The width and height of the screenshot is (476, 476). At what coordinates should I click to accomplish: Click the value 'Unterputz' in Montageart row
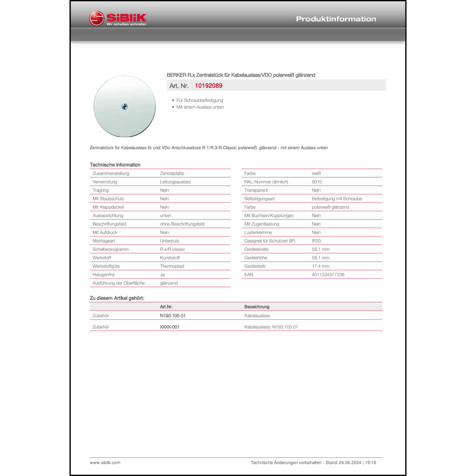[169, 241]
